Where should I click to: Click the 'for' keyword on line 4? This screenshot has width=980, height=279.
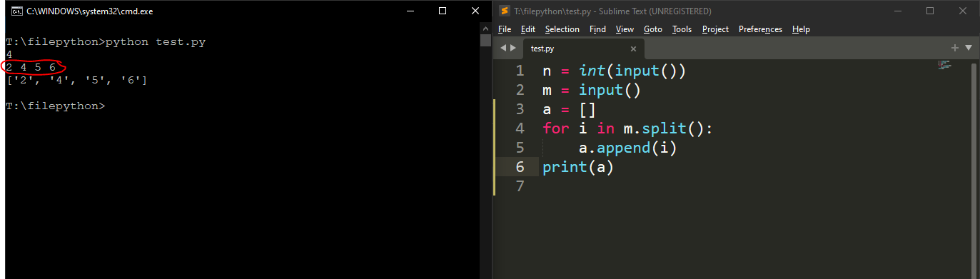pyautogui.click(x=556, y=128)
